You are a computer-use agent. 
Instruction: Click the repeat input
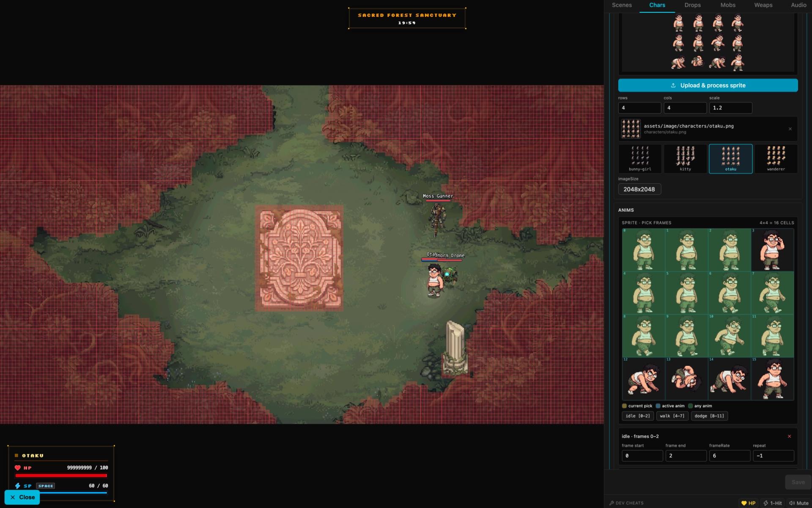pos(773,456)
